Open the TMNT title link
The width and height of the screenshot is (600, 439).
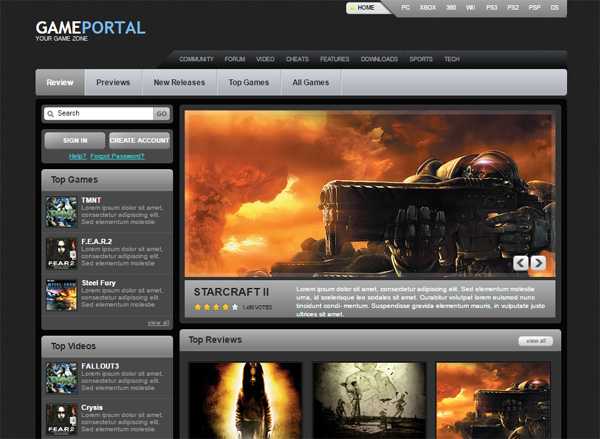(91, 200)
